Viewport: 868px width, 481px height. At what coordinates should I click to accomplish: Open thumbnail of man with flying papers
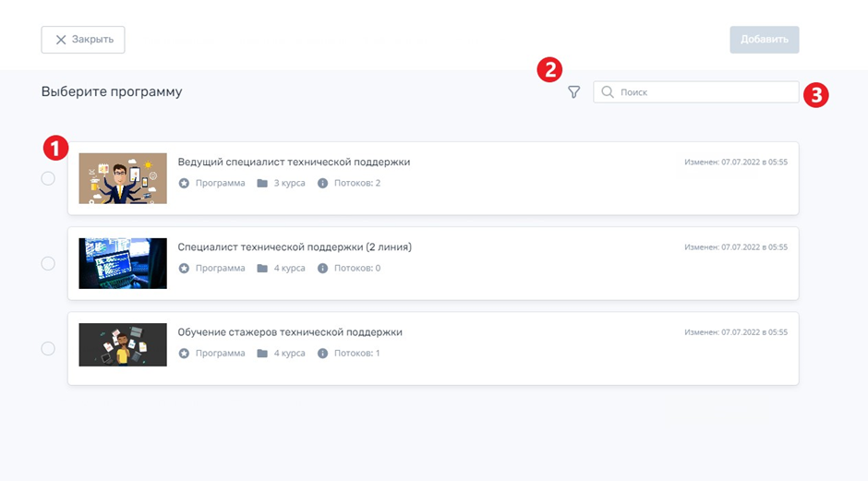click(123, 345)
